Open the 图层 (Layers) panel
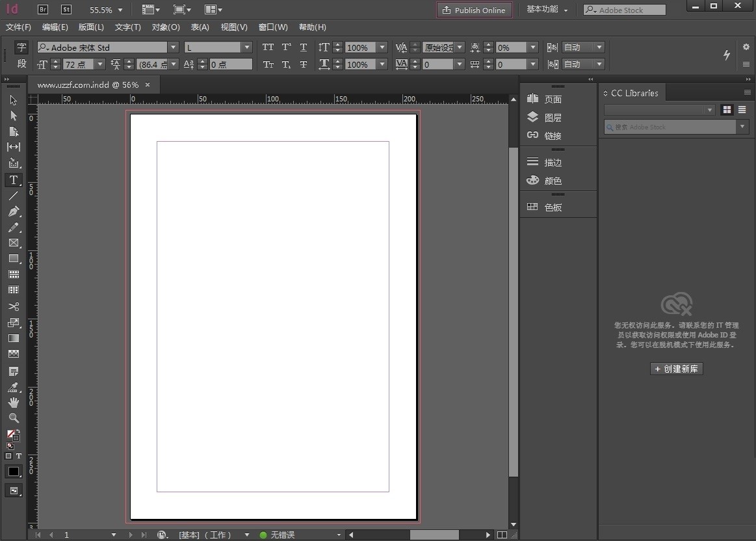 point(553,117)
